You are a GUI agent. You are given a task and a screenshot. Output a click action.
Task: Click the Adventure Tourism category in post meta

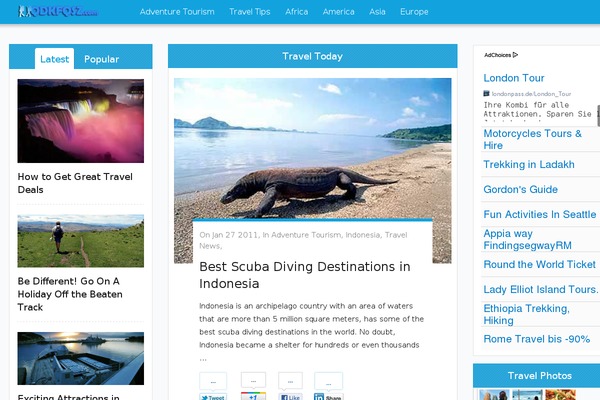click(x=306, y=235)
